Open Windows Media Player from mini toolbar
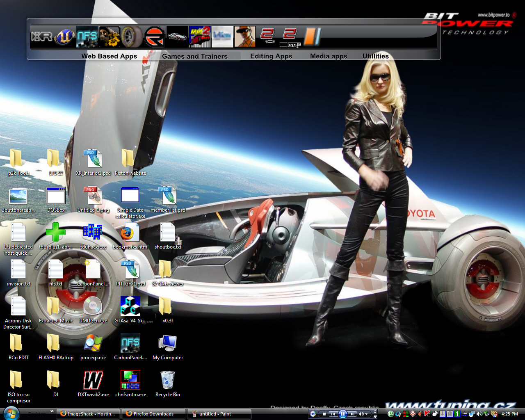Viewport: 525px width, 420px height. (313, 414)
